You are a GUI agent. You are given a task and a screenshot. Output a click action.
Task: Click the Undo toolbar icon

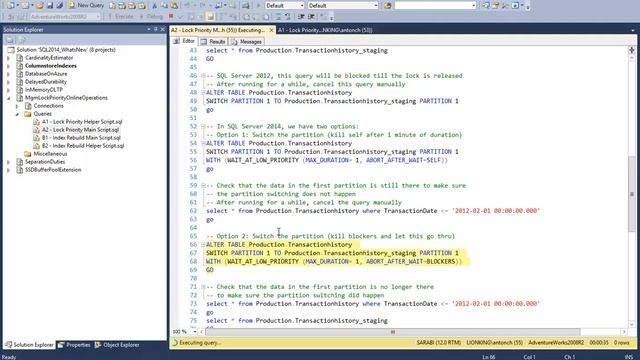click(187, 6)
